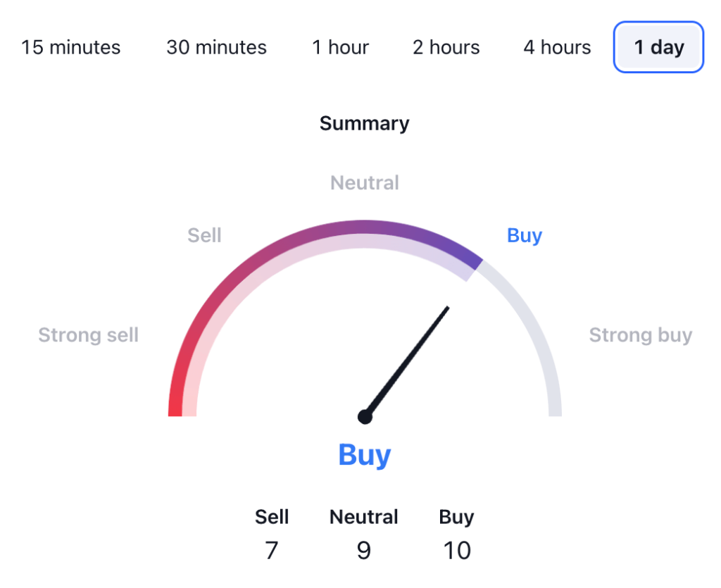Screen dimensions: 721x588
Task: Click the Summary heading
Action: pos(364,124)
